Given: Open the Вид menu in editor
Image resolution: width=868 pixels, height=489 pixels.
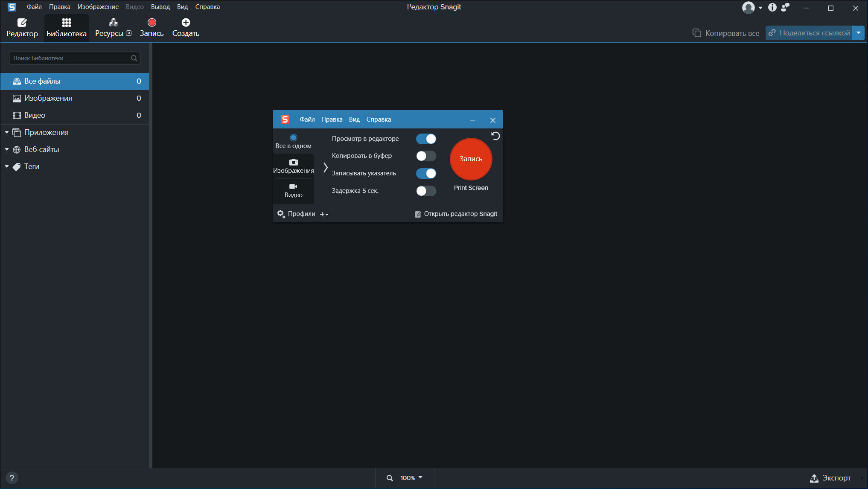Looking at the screenshot, I should pos(183,7).
